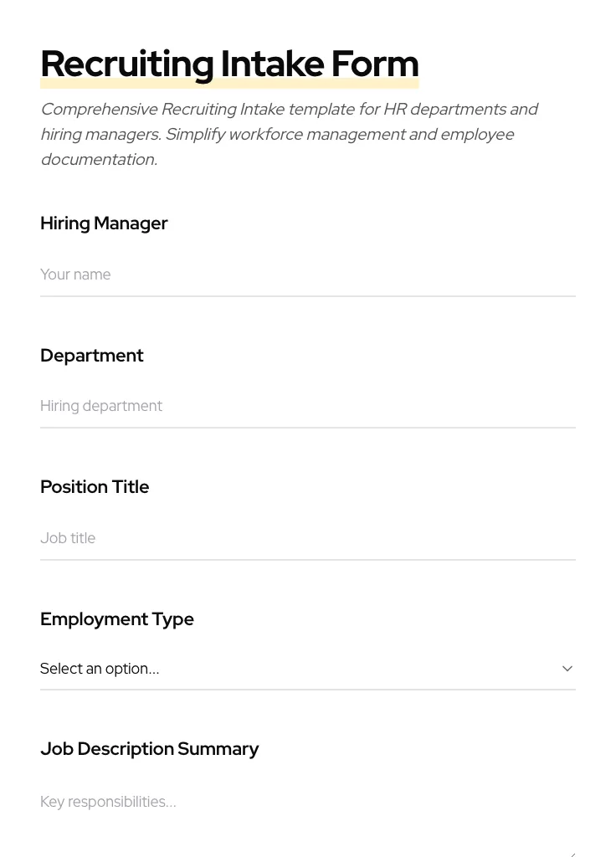Click the 'Position Title' field label
This screenshot has width=616, height=857.
[x=95, y=487]
